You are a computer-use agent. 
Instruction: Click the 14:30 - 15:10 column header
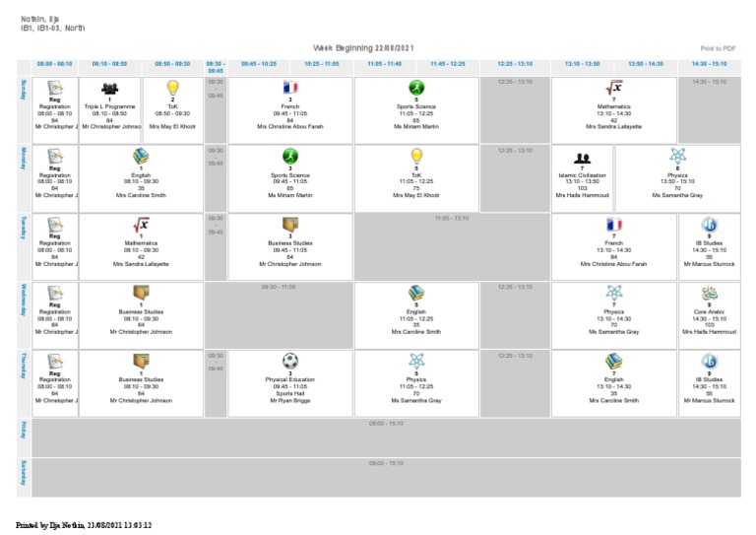click(709, 63)
